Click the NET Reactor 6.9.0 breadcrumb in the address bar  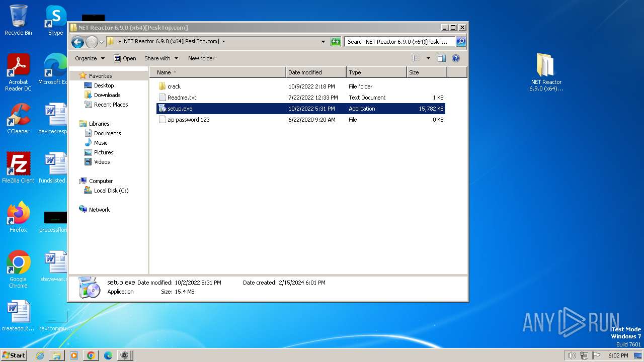[171, 42]
